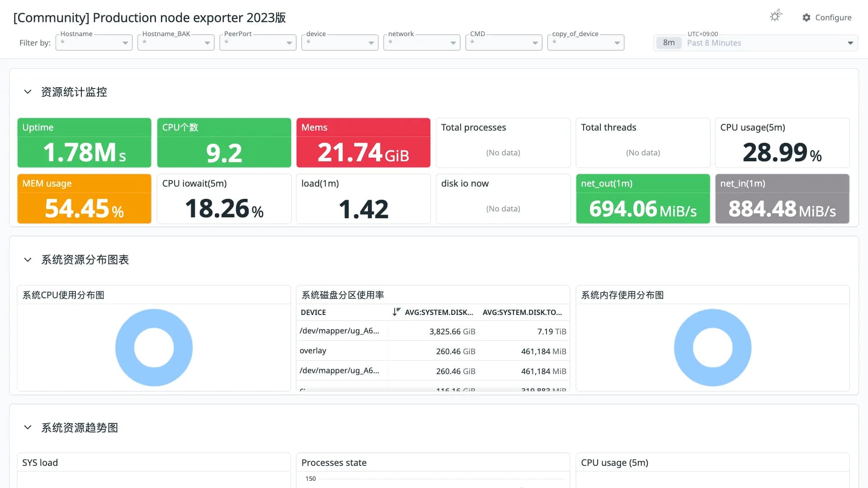Click the net_in(1m) 884.48 MiB/s widget
The image size is (868, 488).
point(782,199)
